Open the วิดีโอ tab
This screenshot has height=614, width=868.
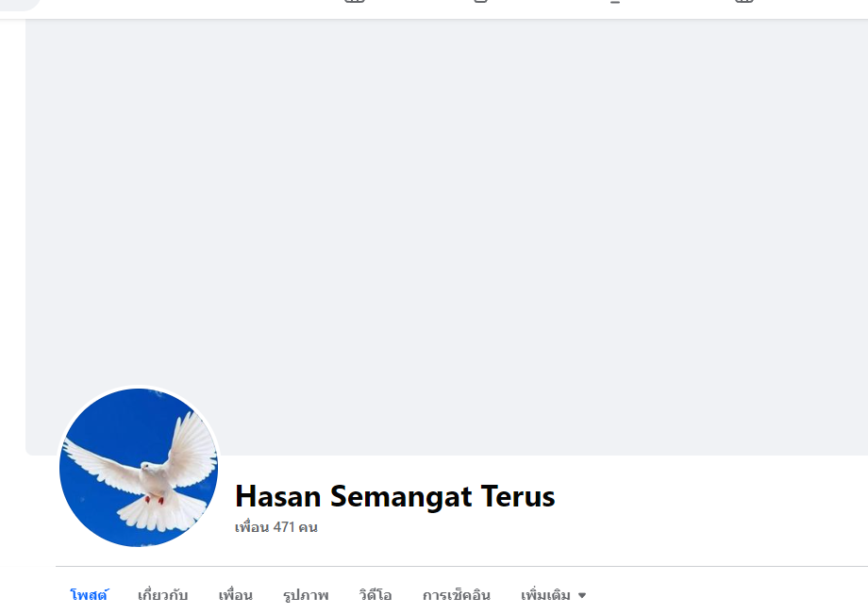tap(376, 595)
